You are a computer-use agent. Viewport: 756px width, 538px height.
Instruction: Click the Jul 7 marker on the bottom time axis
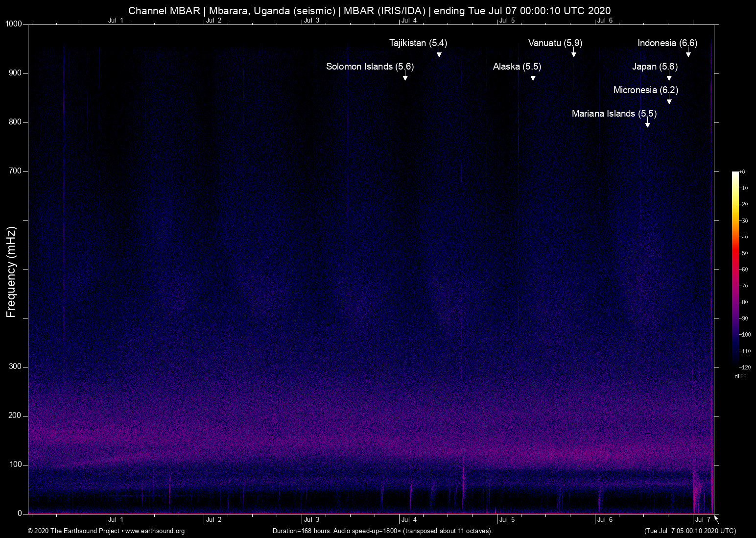coord(702,520)
